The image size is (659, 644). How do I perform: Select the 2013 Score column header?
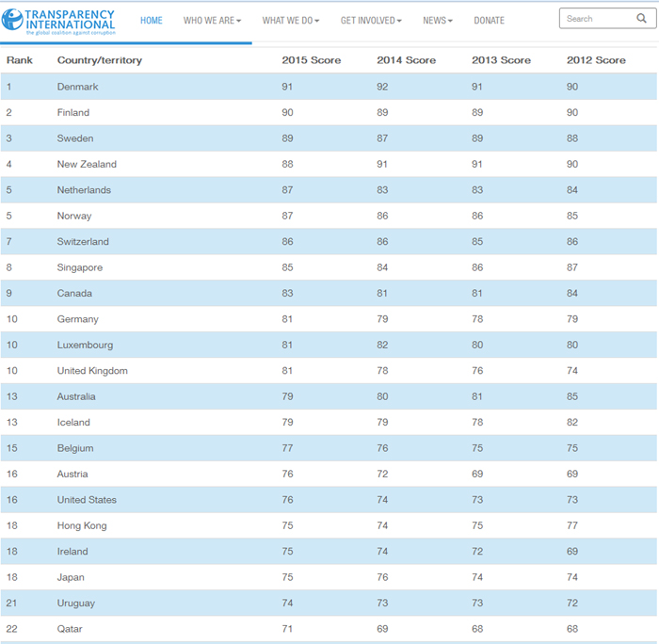[x=501, y=60]
